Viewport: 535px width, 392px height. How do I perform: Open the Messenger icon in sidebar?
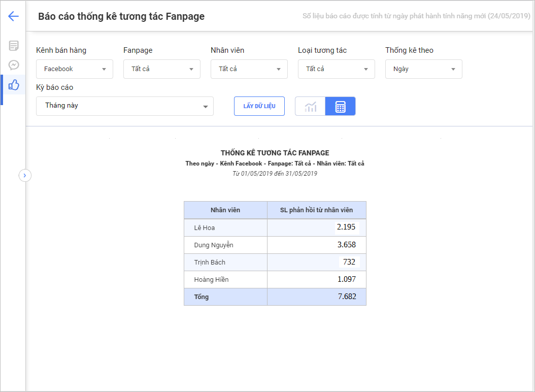coord(14,65)
